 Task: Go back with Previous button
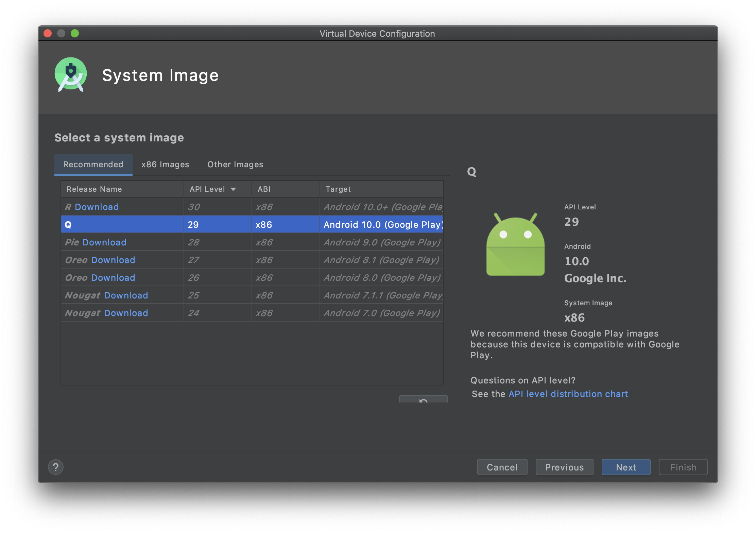(x=564, y=467)
